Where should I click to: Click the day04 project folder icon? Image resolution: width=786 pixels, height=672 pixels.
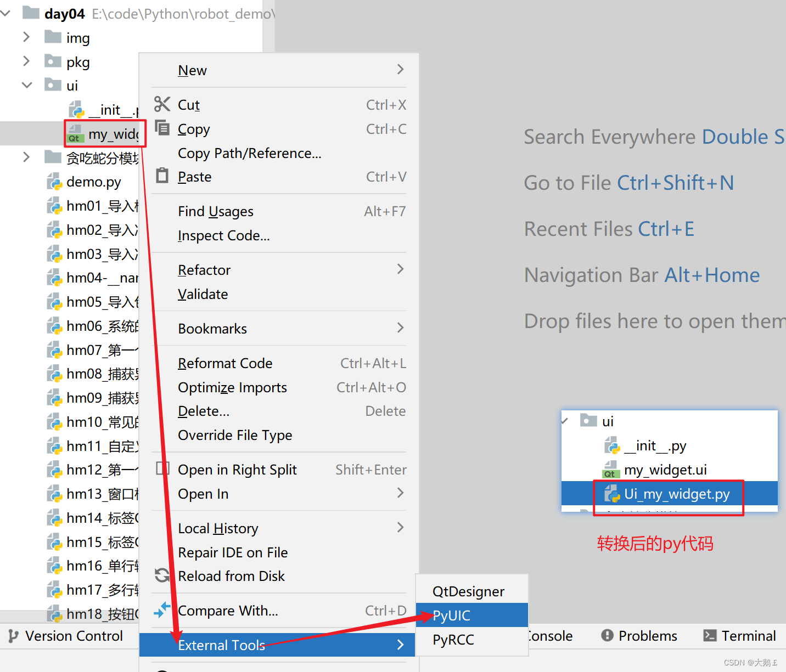point(31,13)
